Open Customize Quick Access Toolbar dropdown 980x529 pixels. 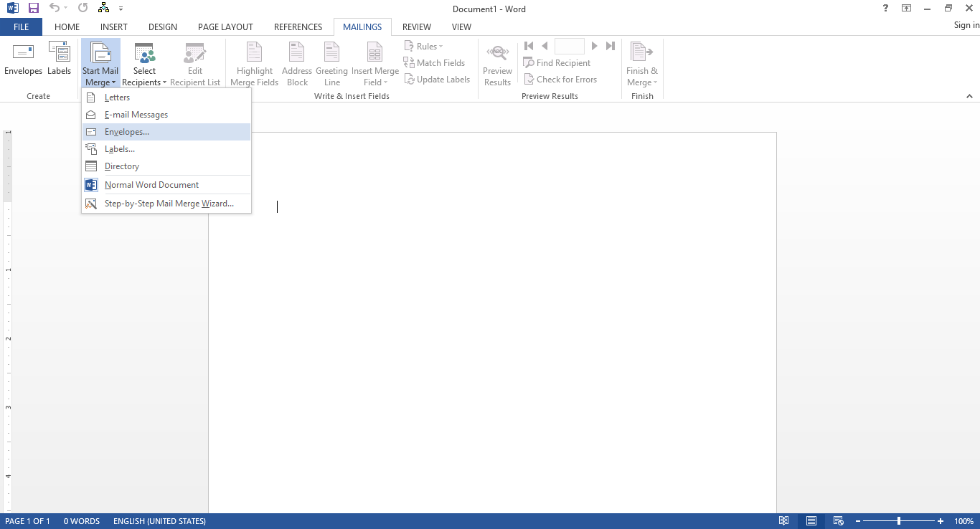[121, 9]
